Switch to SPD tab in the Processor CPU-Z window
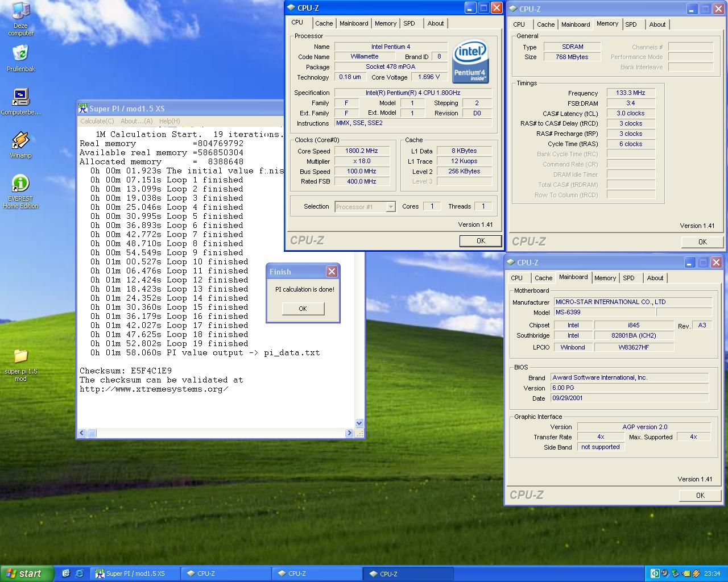Image resolution: width=728 pixels, height=582 pixels. coord(409,23)
